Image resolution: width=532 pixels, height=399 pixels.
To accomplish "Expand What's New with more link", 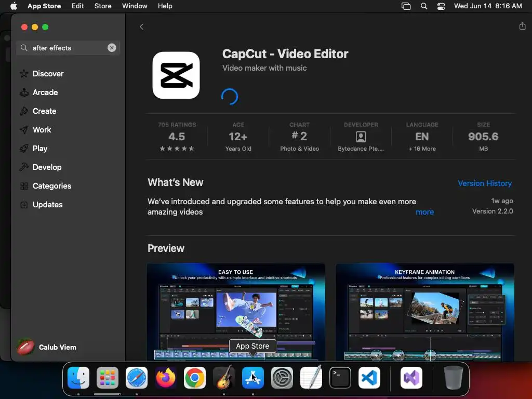I will [424, 212].
